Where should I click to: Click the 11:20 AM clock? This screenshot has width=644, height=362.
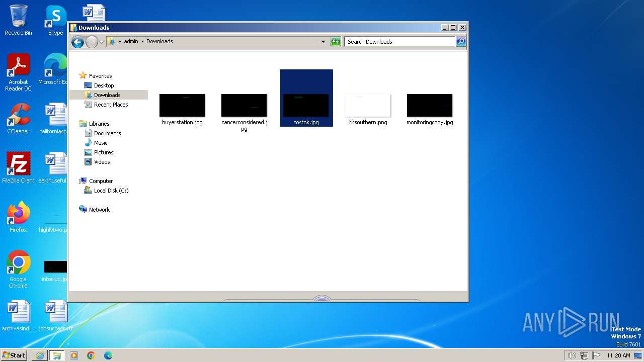coord(618,355)
